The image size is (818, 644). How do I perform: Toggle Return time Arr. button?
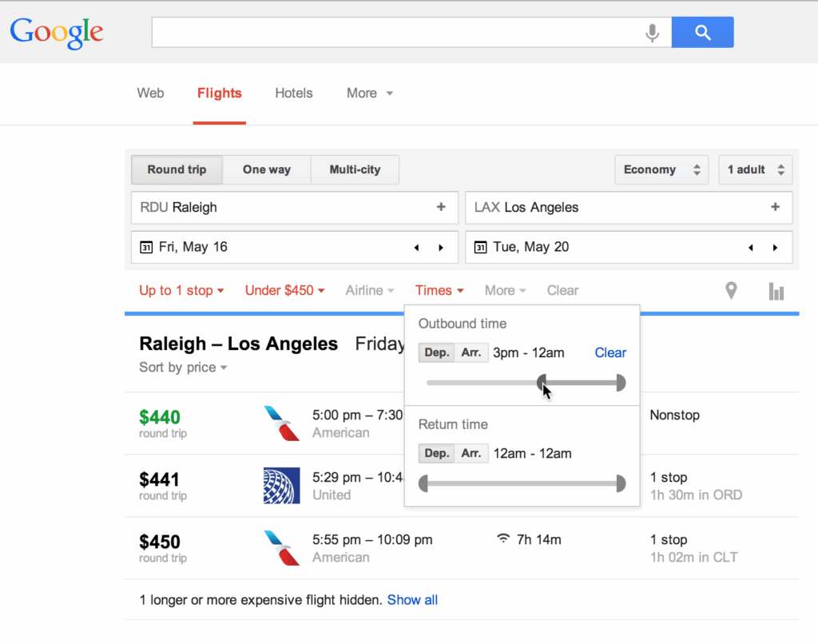point(471,454)
